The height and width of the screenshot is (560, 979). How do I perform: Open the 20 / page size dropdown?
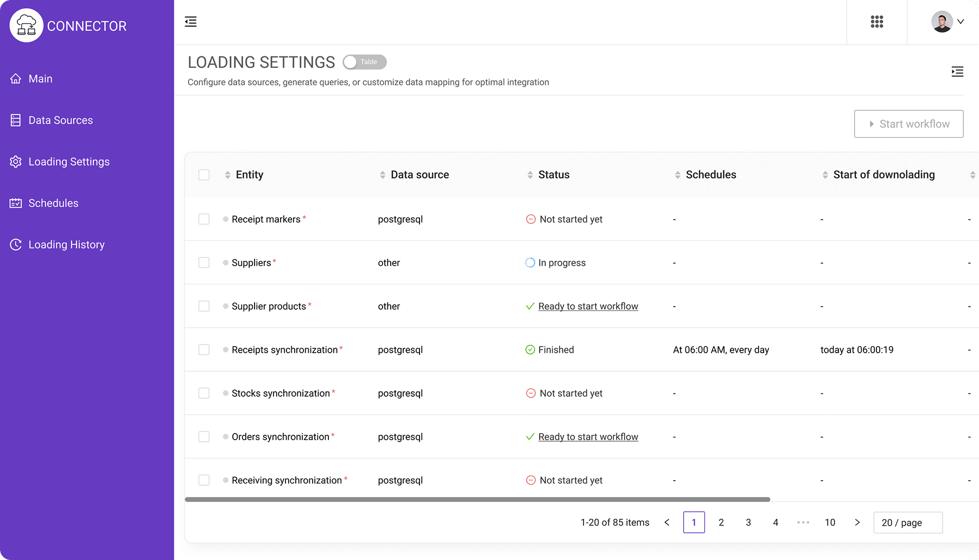click(907, 523)
